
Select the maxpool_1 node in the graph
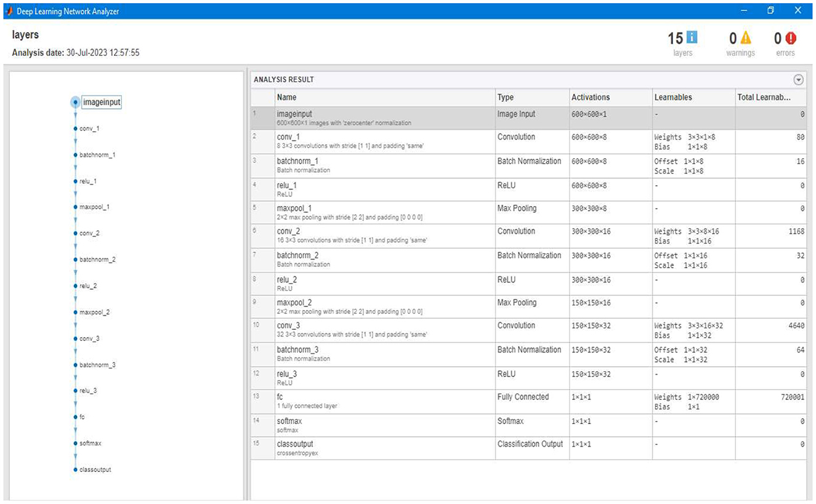[x=94, y=207]
